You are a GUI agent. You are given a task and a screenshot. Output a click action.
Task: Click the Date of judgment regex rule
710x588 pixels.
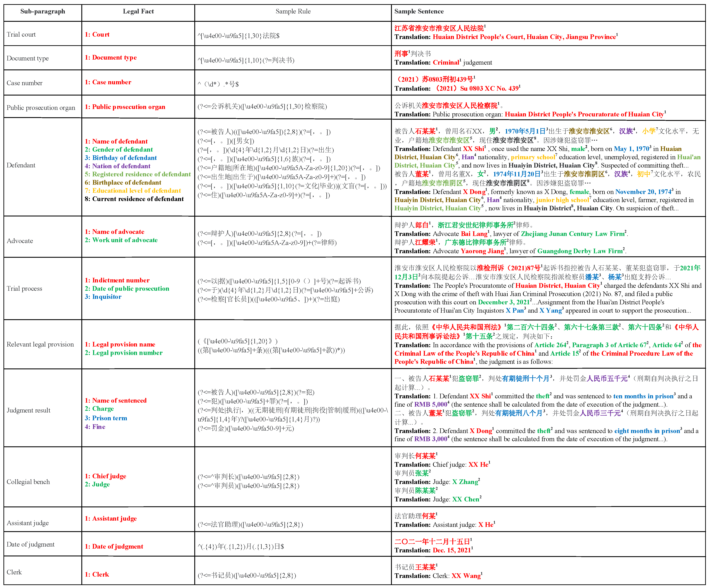[x=241, y=546]
